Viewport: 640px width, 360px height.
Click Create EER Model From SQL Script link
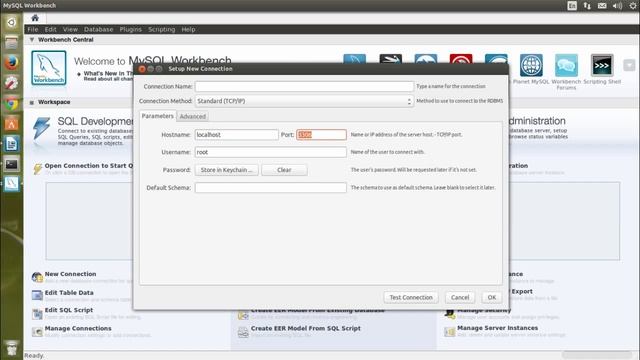click(306, 328)
